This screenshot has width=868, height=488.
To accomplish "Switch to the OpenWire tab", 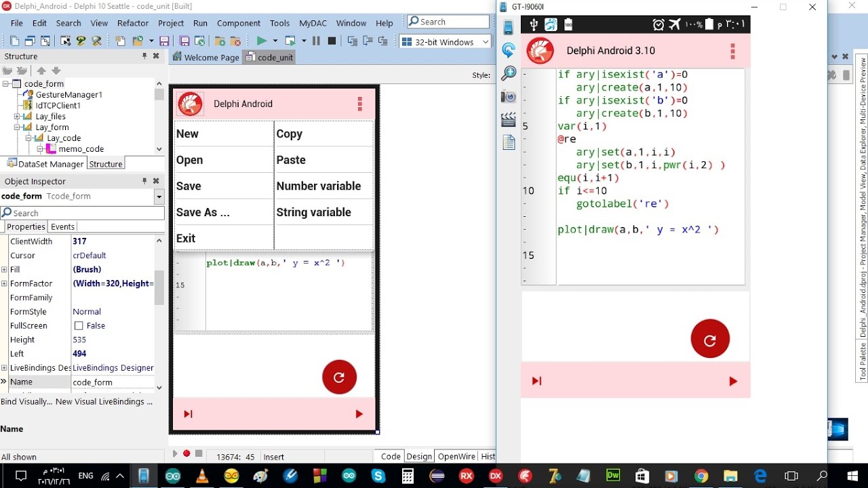I will click(456, 456).
